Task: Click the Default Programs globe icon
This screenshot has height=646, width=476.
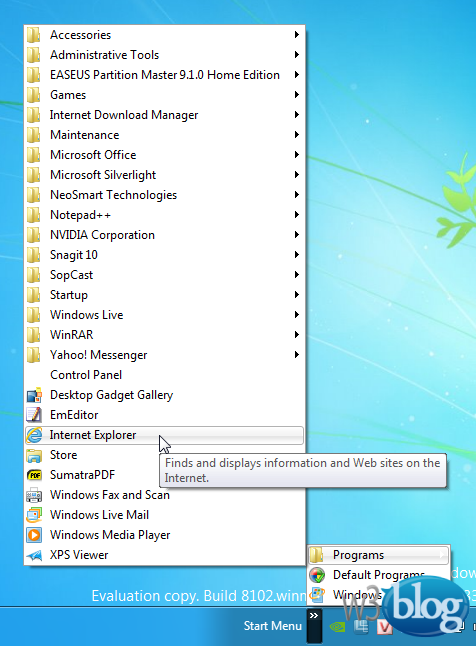Action: click(317, 575)
